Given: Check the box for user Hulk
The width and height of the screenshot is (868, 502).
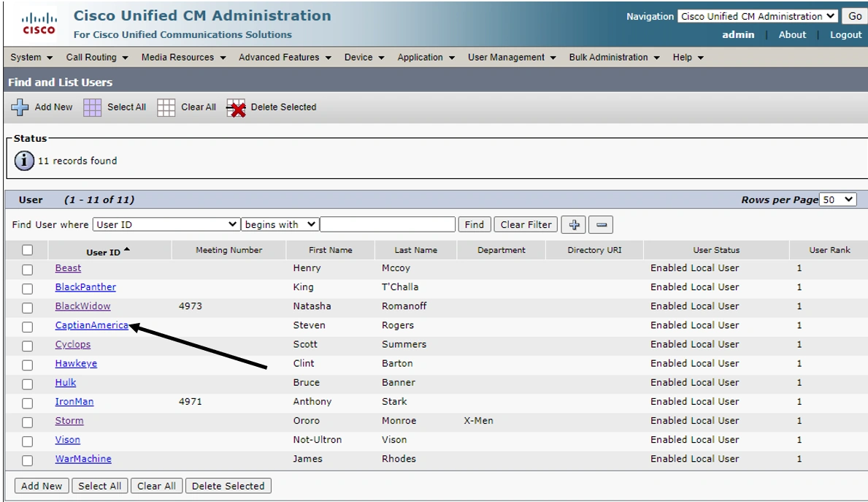Looking at the screenshot, I should [27, 384].
